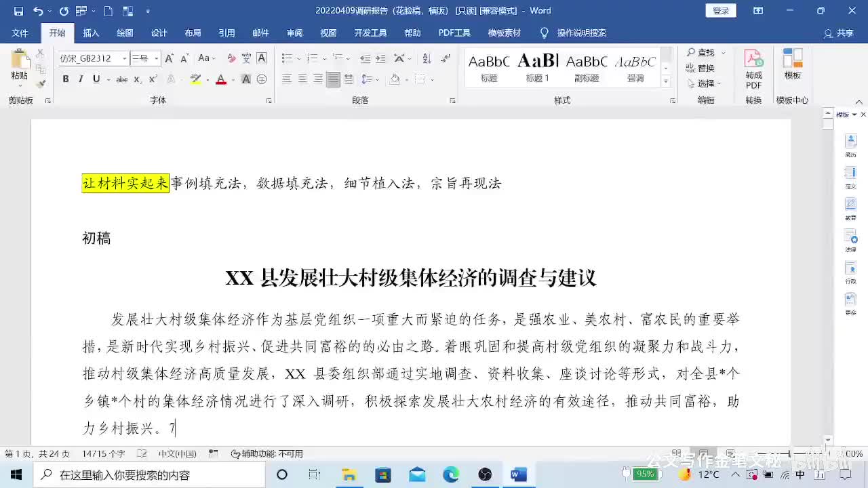The height and width of the screenshot is (488, 868).
Task: Expand the numbering list dropdown arrow
Action: 323,58
